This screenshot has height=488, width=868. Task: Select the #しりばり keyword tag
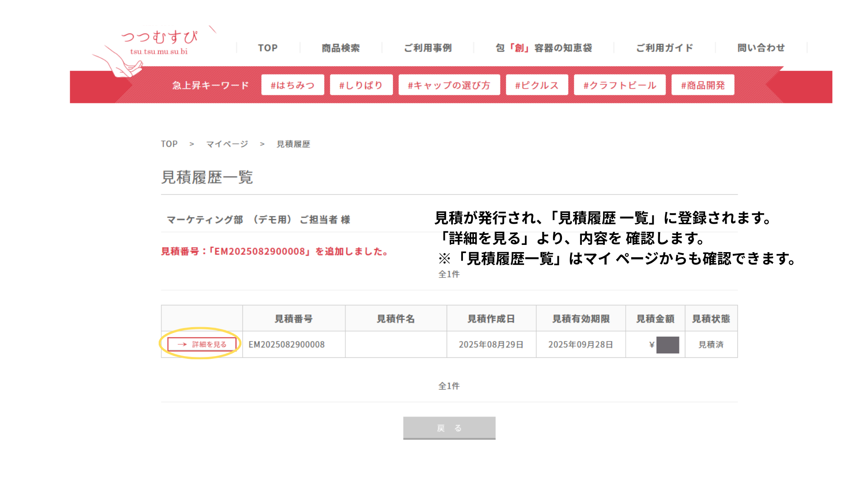(361, 85)
